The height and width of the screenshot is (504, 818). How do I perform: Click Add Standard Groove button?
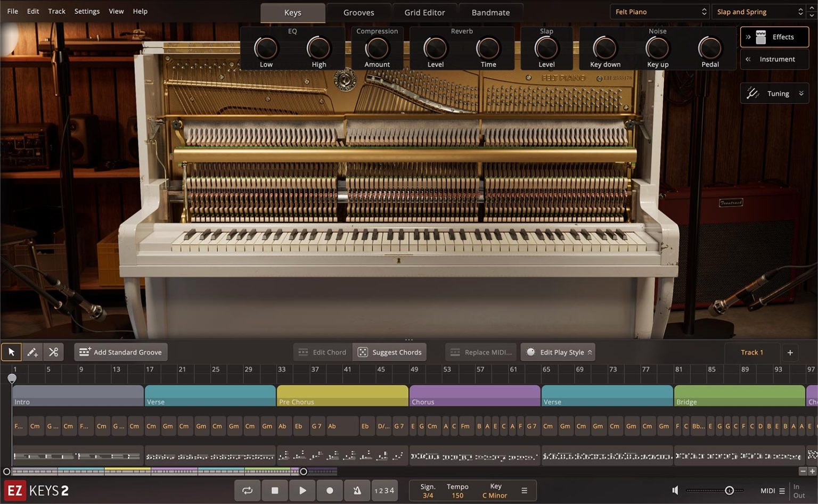coord(121,352)
